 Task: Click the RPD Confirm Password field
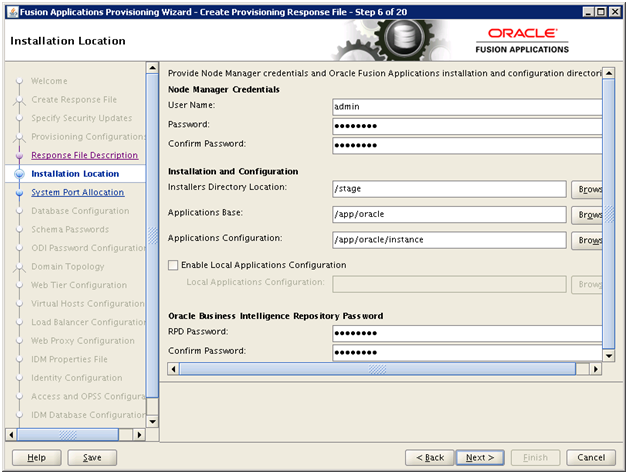click(x=467, y=353)
